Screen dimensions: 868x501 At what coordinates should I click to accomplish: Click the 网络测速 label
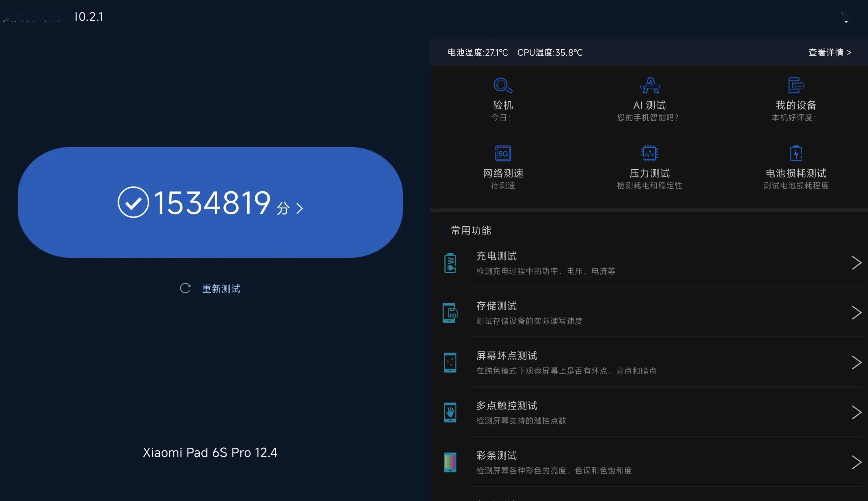pos(503,173)
